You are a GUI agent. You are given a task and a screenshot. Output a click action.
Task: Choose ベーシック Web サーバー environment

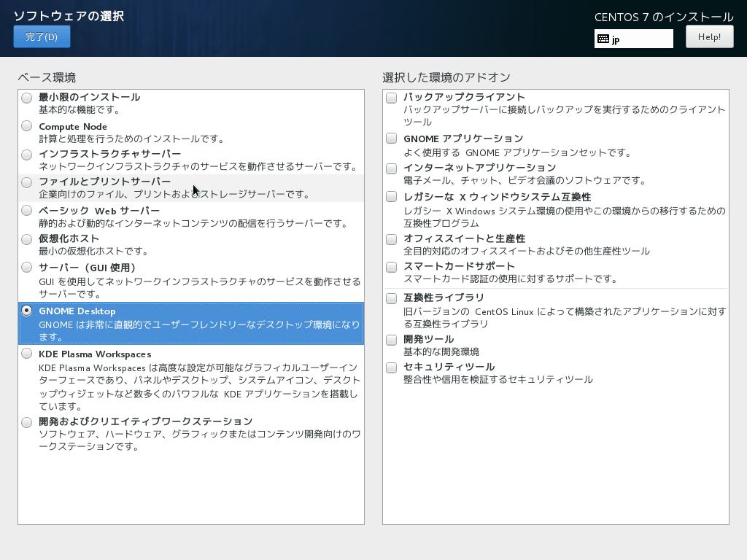pyautogui.click(x=26, y=211)
